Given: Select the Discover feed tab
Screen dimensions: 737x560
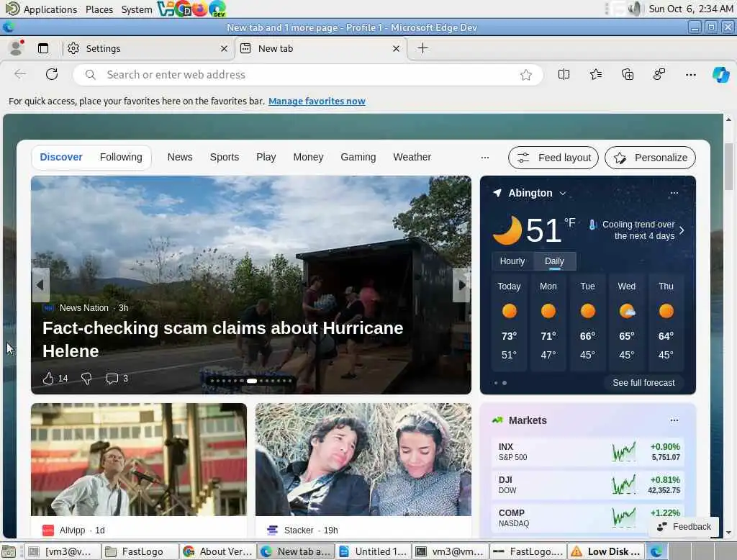Looking at the screenshot, I should point(61,157).
